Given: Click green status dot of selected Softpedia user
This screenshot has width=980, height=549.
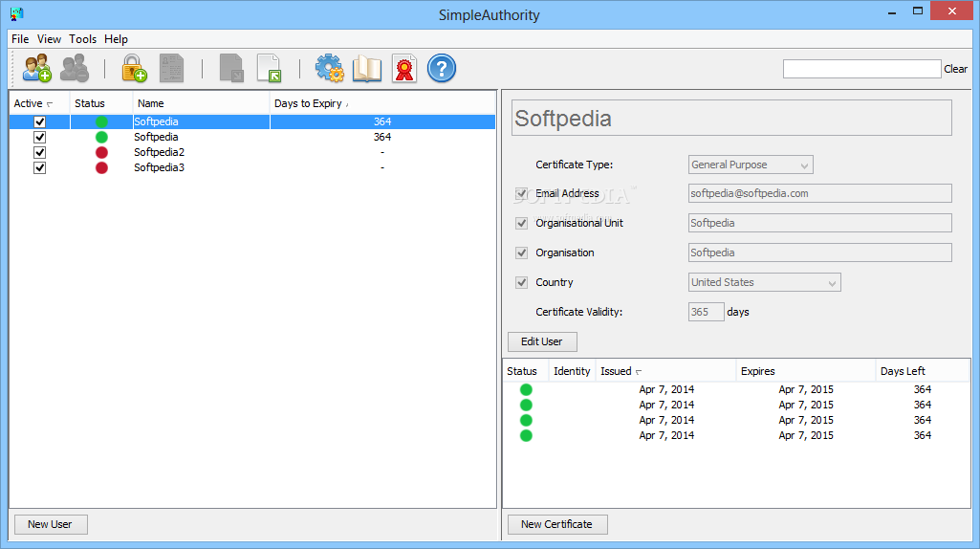Looking at the screenshot, I should (101, 121).
